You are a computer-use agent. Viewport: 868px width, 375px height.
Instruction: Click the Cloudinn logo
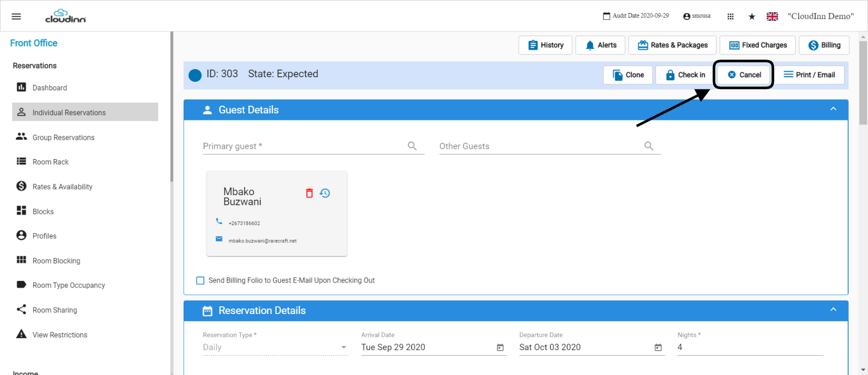click(x=66, y=16)
